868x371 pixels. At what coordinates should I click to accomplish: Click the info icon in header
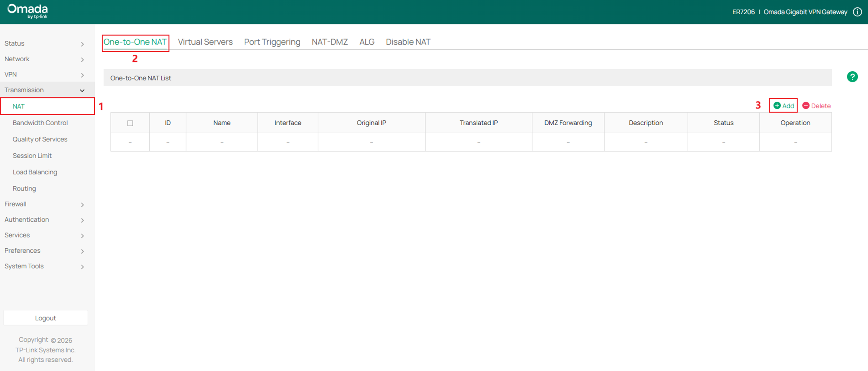point(857,12)
